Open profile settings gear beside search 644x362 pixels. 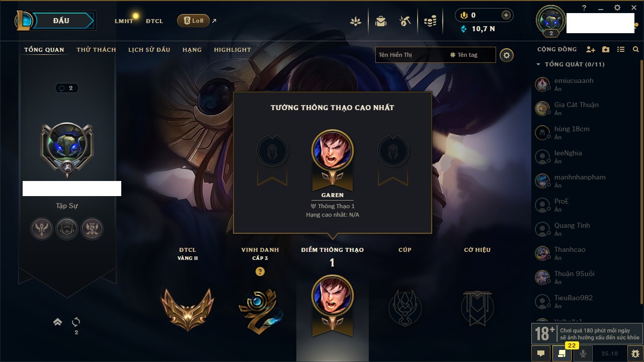pos(507,55)
